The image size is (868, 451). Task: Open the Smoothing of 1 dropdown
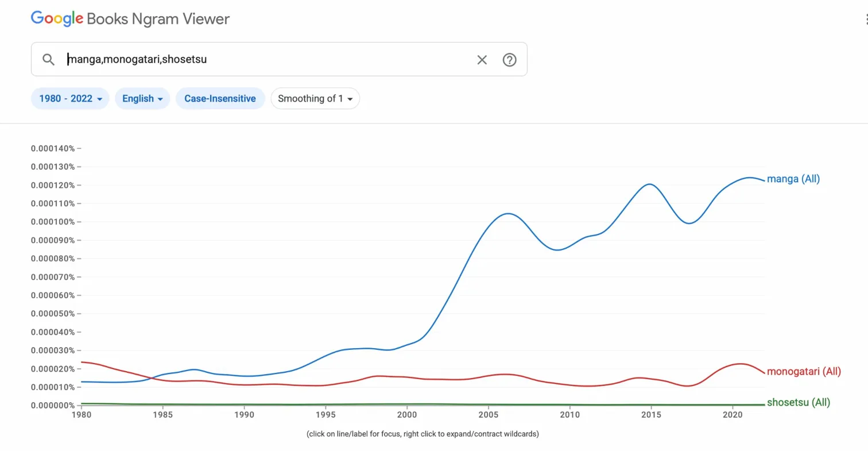pyautogui.click(x=315, y=98)
